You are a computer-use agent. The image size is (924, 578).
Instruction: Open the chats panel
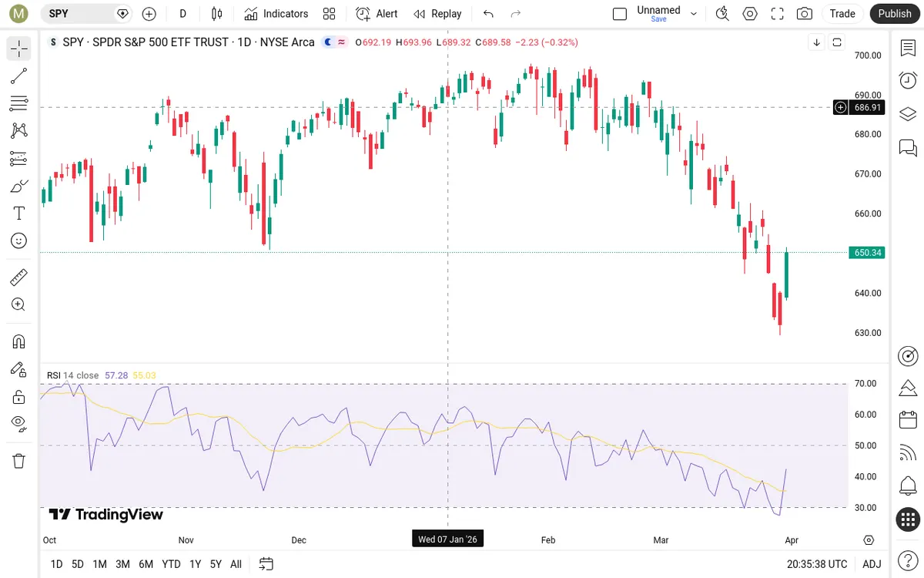pyautogui.click(x=909, y=147)
